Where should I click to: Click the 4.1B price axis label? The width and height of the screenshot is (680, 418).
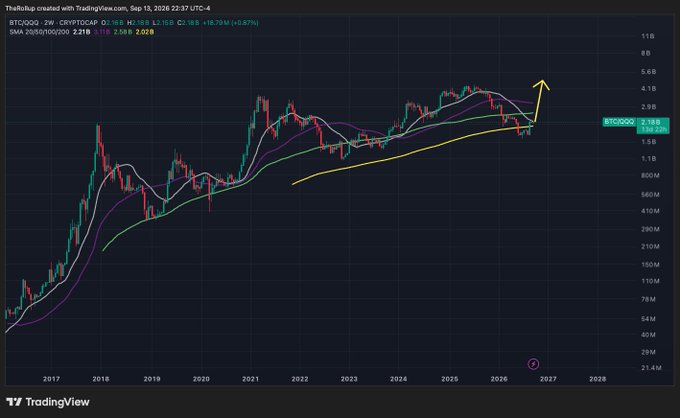pos(648,88)
